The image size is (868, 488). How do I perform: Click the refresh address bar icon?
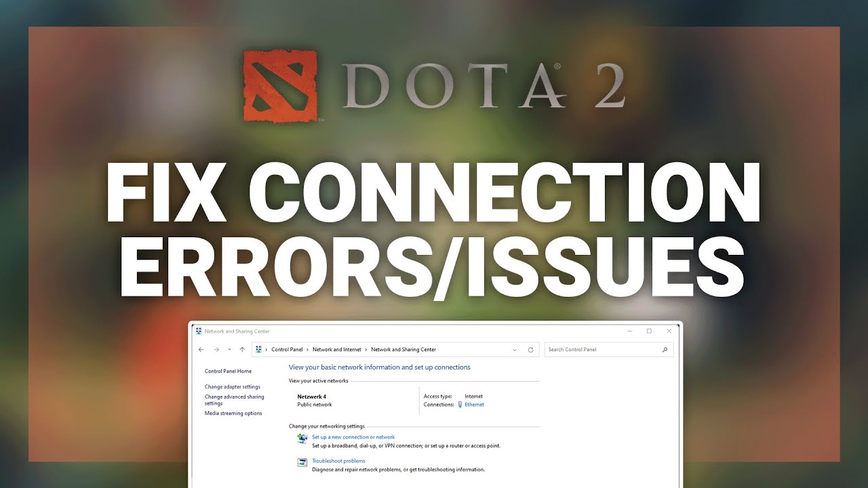[x=530, y=350]
